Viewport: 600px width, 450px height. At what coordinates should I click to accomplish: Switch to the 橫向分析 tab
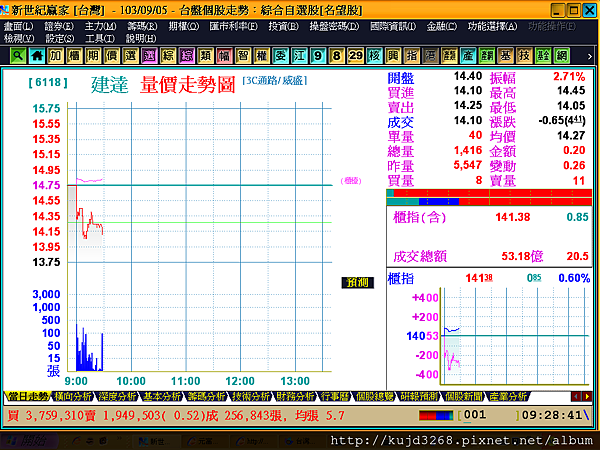(73, 396)
